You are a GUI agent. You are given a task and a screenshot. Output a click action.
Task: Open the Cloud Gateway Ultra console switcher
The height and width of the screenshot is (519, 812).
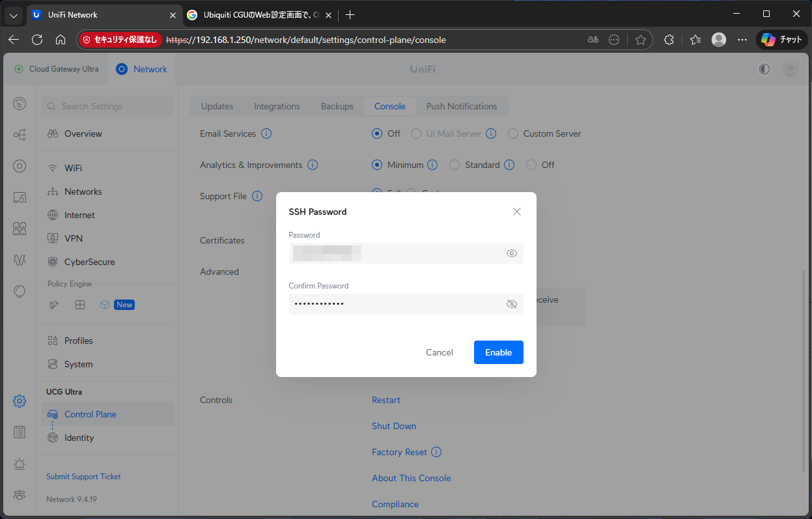(57, 69)
